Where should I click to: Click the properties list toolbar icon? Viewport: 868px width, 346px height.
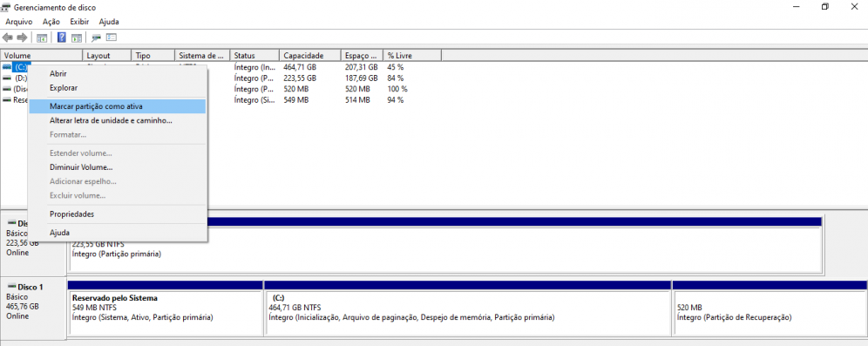coord(112,37)
